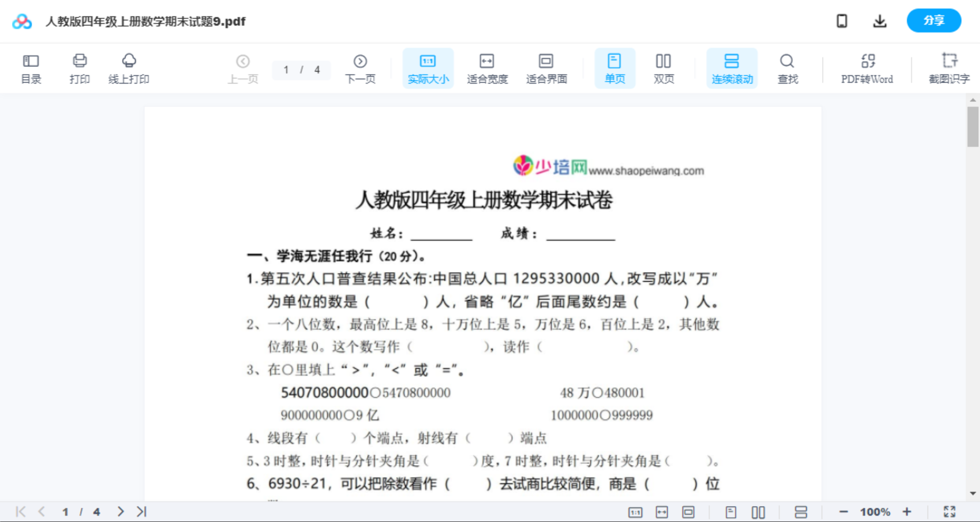Open the mobile device view icon
Image resolution: width=980 pixels, height=522 pixels.
(x=841, y=20)
